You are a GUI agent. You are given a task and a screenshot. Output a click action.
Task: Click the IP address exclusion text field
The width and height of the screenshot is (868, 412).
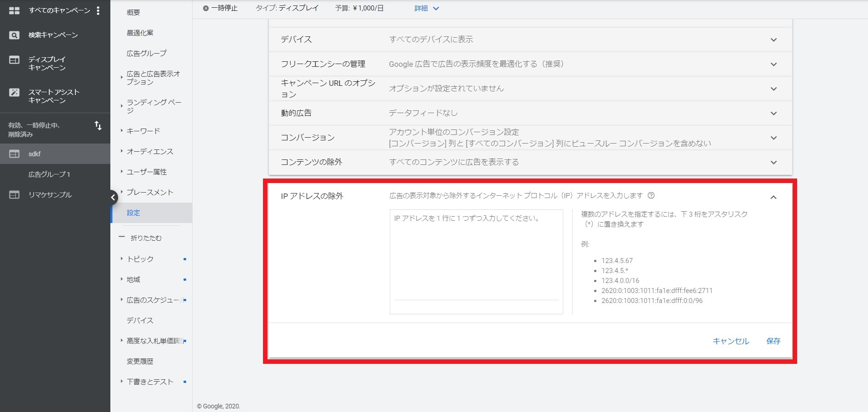[476, 261]
